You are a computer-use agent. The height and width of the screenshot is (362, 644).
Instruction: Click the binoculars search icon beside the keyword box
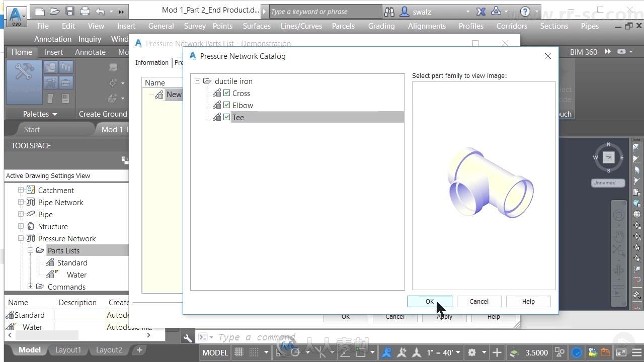(389, 11)
